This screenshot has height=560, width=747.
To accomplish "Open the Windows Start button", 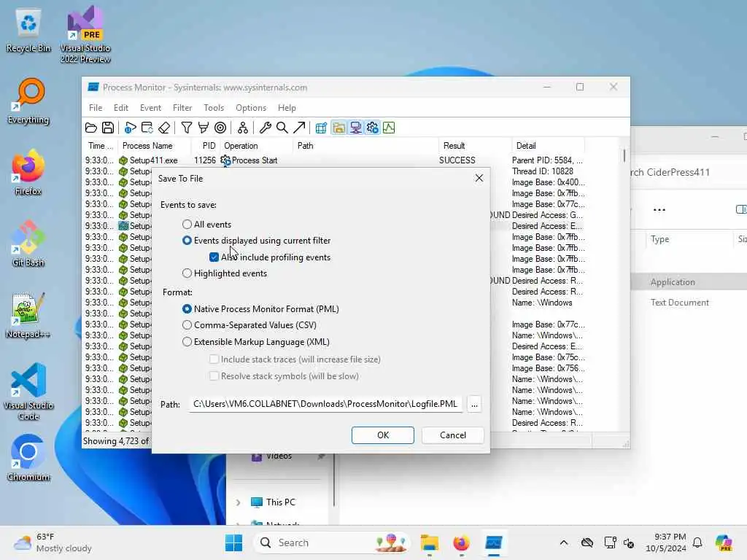I will pyautogui.click(x=233, y=542).
